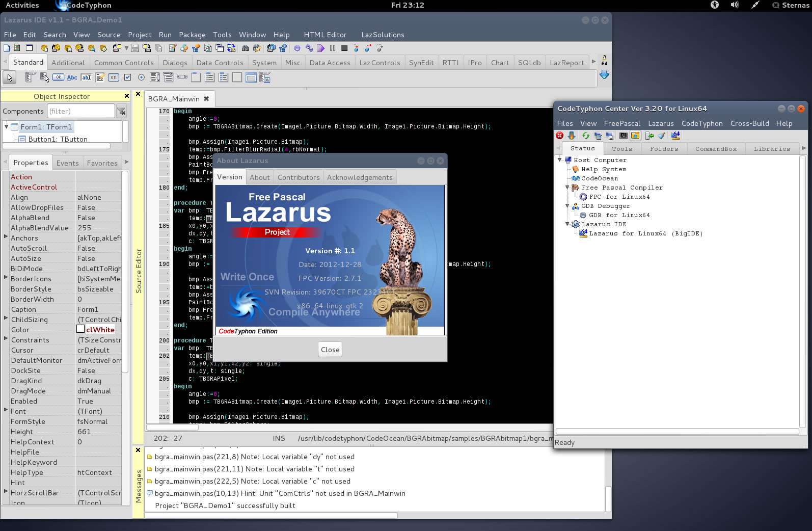Click the New Form toolbar icon
This screenshot has height=531, width=812.
click(x=29, y=48)
